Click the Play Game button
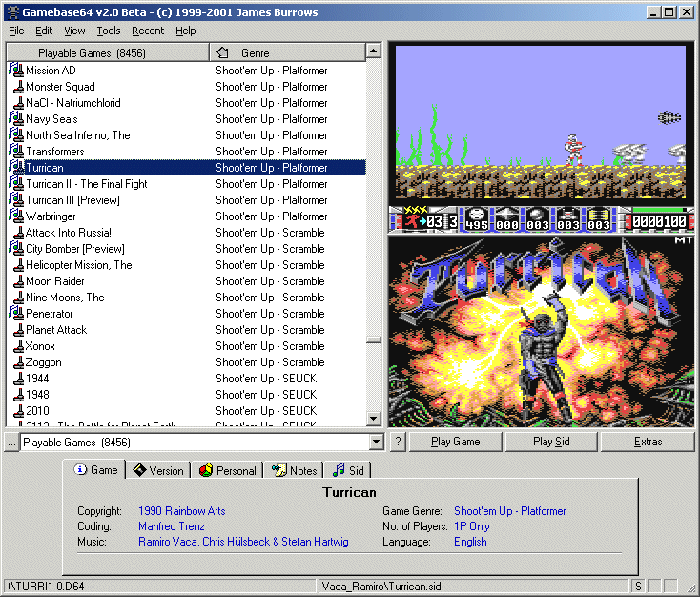Screen dimensions: 700x597 coord(455,442)
